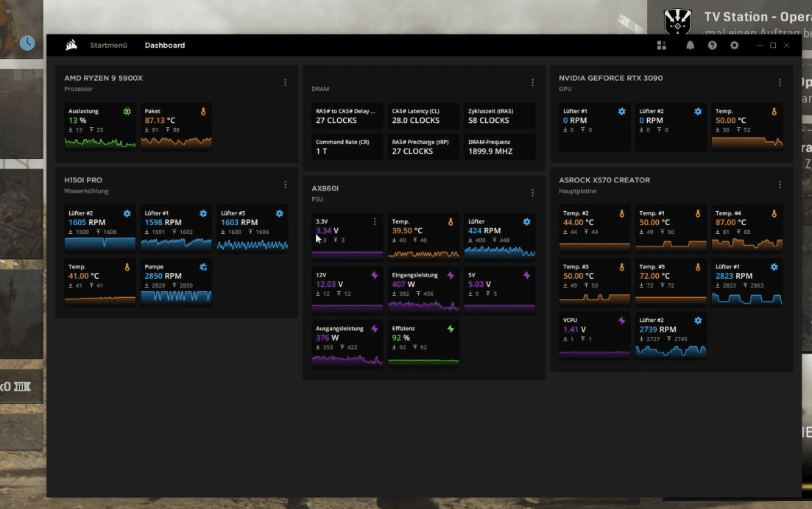The image size is (812, 509).
Task: Select the DRAM-Frequenz 1899.9 MHZ tile
Action: [x=499, y=147]
